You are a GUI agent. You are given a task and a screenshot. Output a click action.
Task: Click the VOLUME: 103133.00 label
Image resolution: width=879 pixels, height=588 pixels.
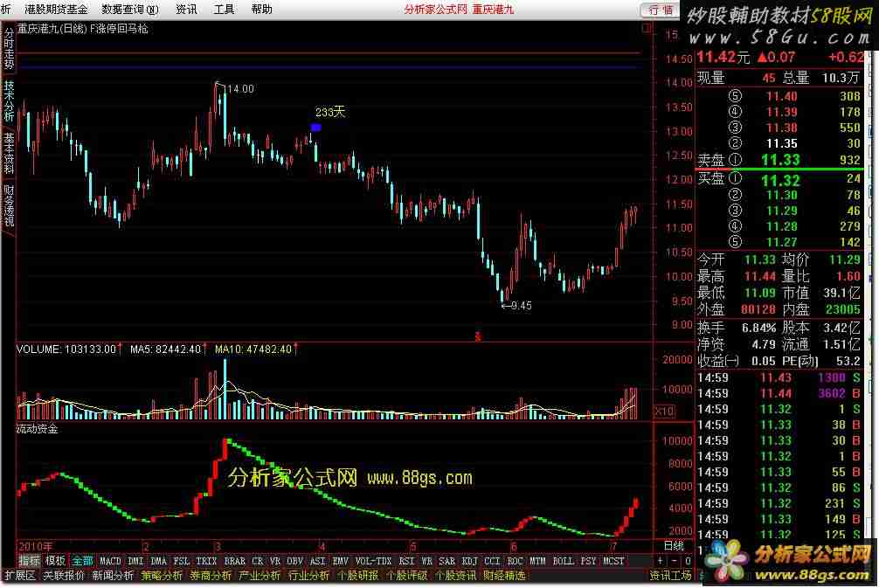(x=66, y=349)
